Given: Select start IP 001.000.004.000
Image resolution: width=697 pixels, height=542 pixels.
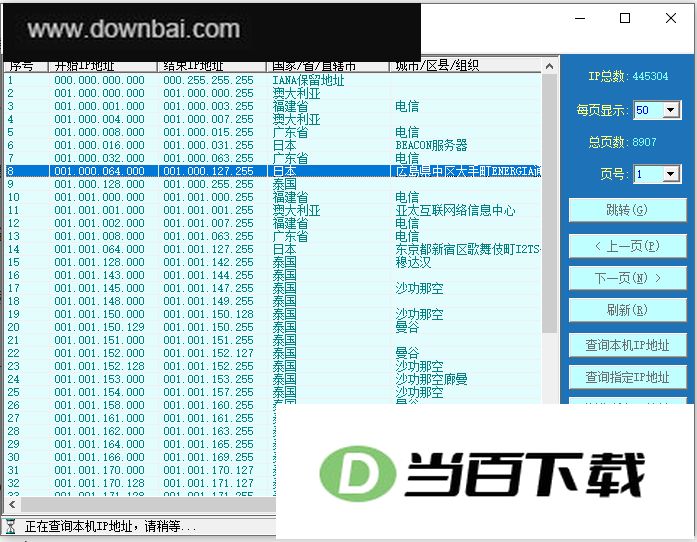Looking at the screenshot, I should pos(99,119).
